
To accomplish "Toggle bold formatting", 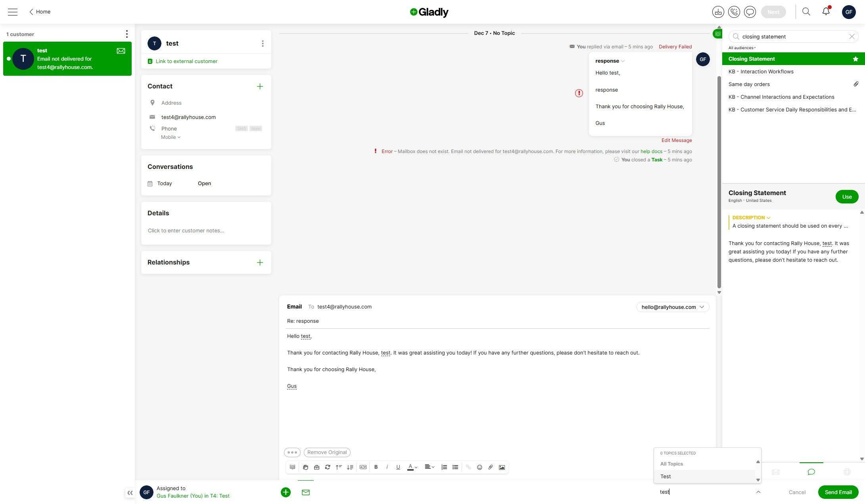I will [376, 467].
